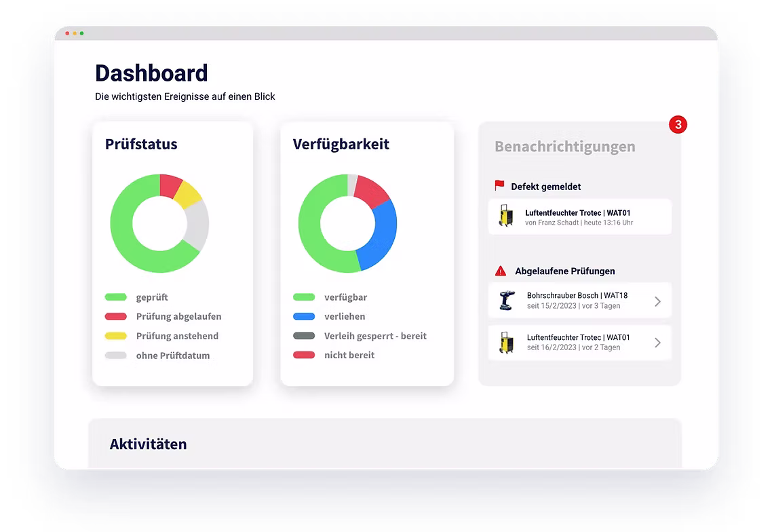This screenshot has height=532, width=772.
Task: Click the green verfügbar legend swatch
Action: pos(304,297)
